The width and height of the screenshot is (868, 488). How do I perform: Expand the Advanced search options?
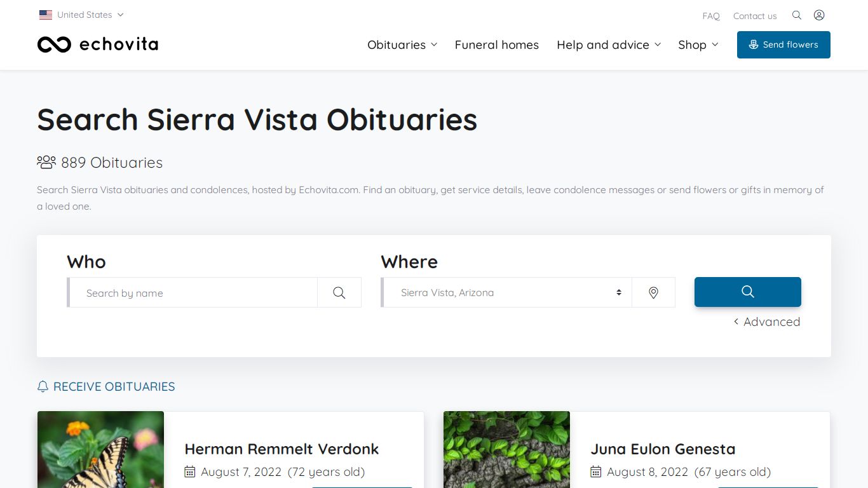click(x=767, y=322)
